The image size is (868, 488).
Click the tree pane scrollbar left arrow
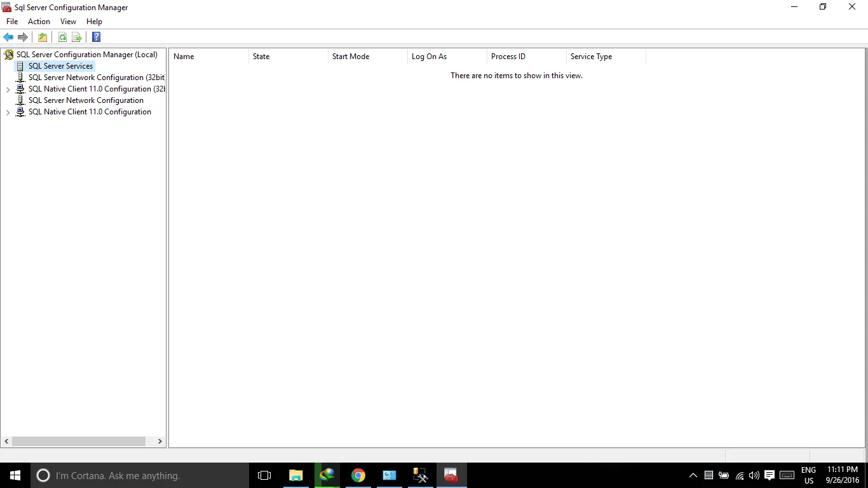[x=7, y=441]
